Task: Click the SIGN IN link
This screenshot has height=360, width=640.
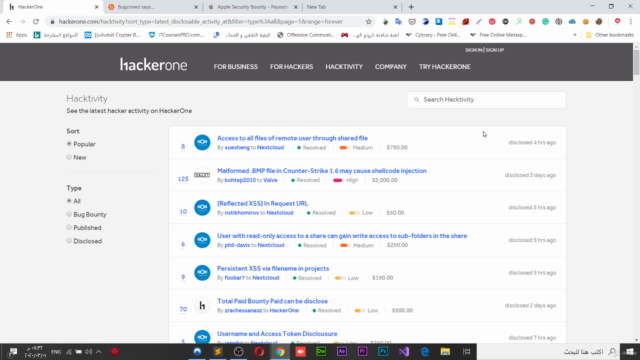Action: 473,50
